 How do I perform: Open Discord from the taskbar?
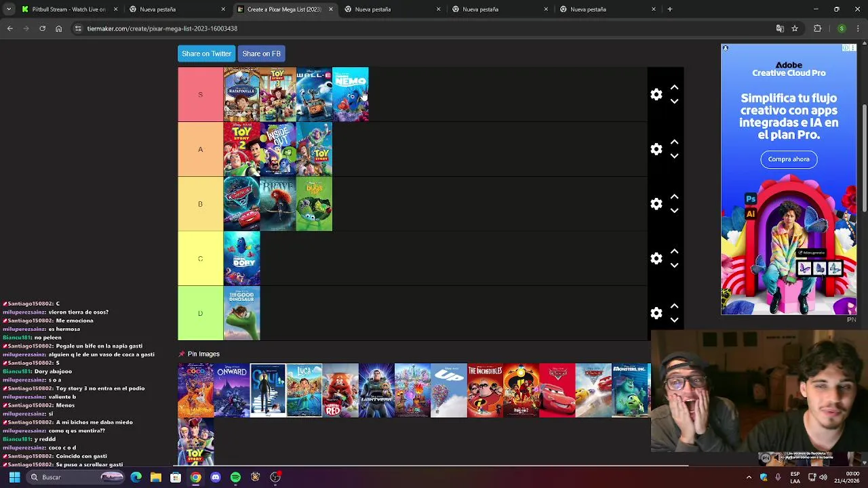pos(216,477)
